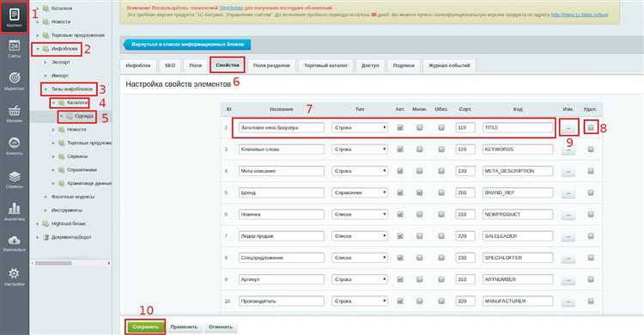Open the edit ellipsis button for KEYWORDS property
Viewport: 644px width, 335px height.
pyautogui.click(x=568, y=149)
